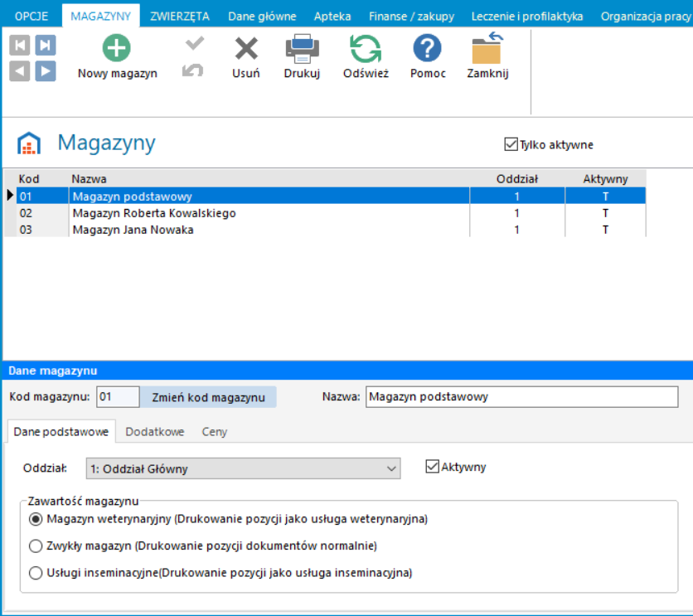Click code cell 03 in the table
The height and width of the screenshot is (616, 693).
coord(42,230)
